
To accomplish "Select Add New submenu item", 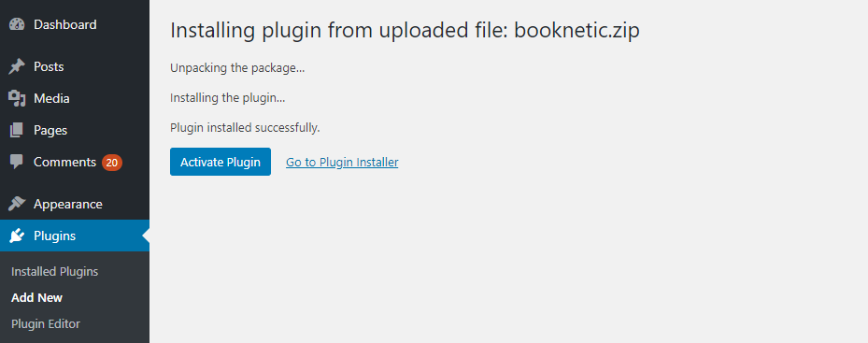I will click(37, 297).
